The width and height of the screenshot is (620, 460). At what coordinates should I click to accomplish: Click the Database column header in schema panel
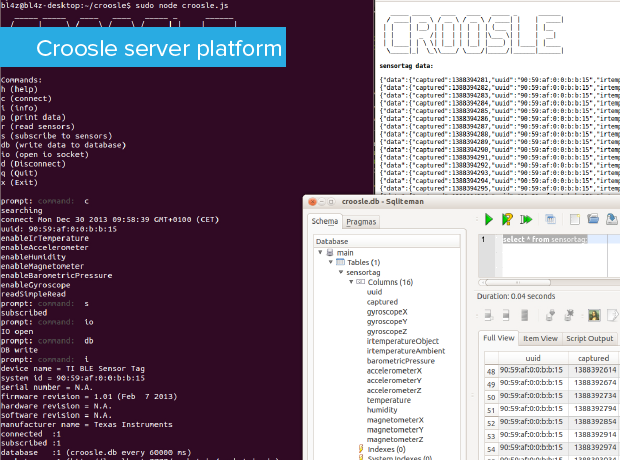(387, 241)
